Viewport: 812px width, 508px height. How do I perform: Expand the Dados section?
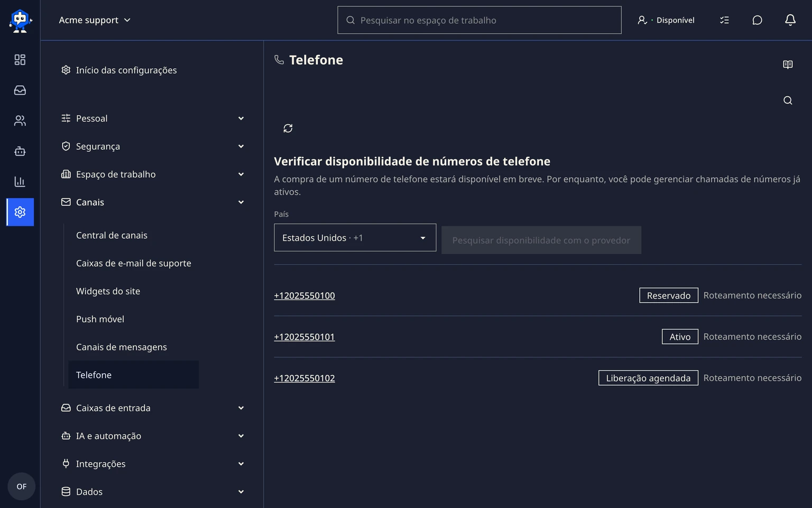tap(152, 492)
